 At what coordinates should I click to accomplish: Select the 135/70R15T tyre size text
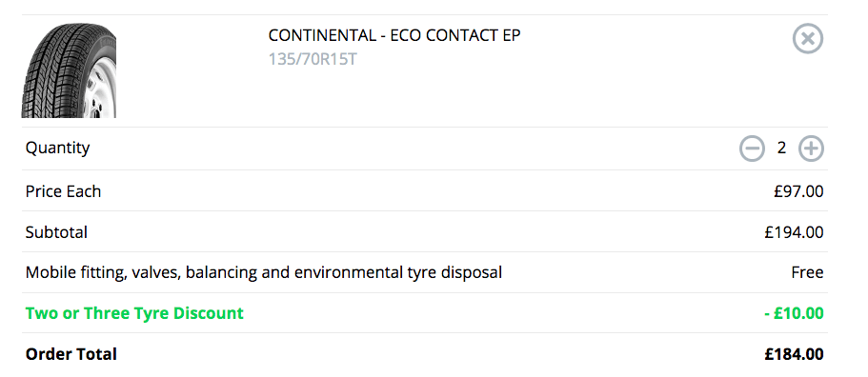(x=313, y=59)
